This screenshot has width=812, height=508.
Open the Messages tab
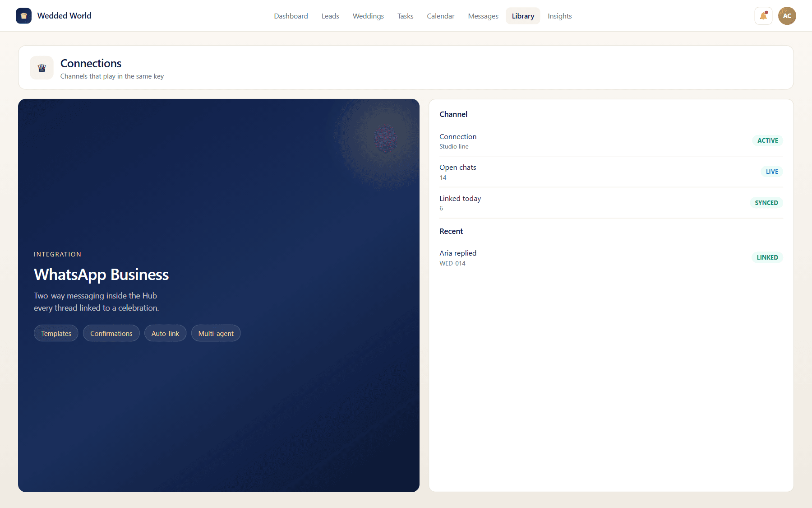pyautogui.click(x=483, y=16)
